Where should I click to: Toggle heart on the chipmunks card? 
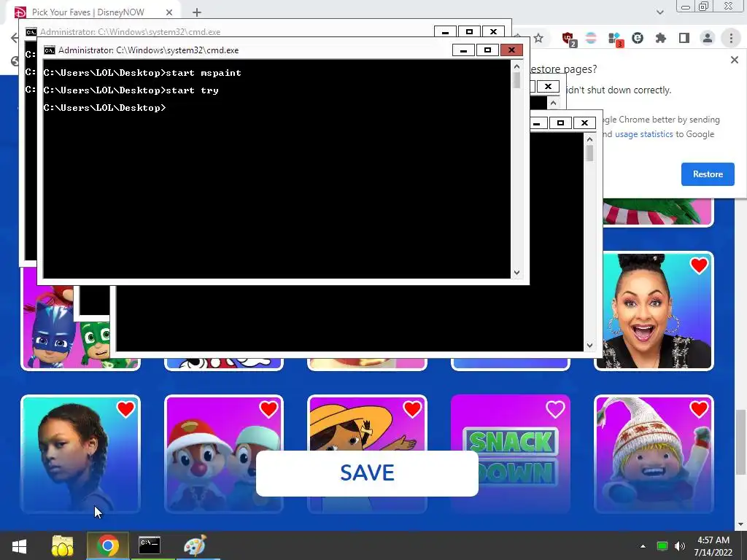[x=268, y=409]
